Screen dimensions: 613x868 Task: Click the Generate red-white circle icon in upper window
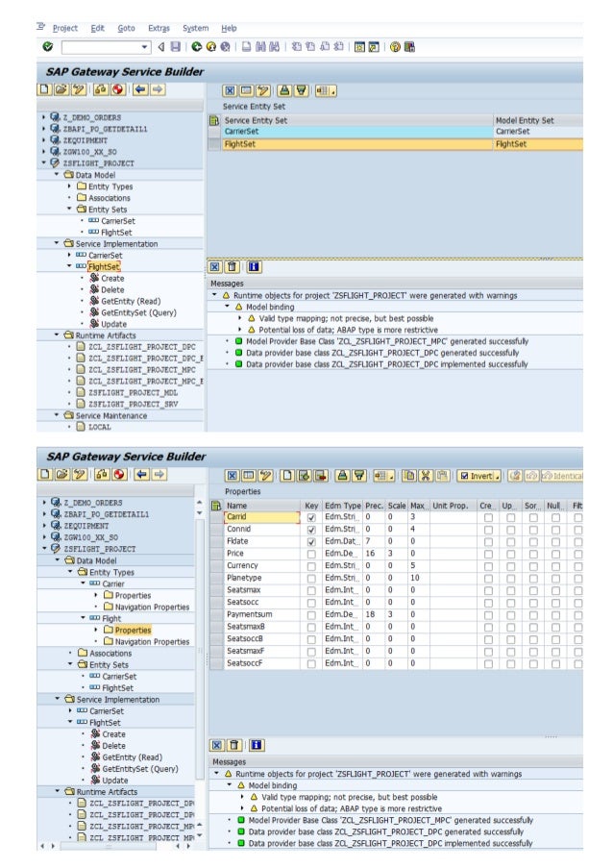point(118,89)
